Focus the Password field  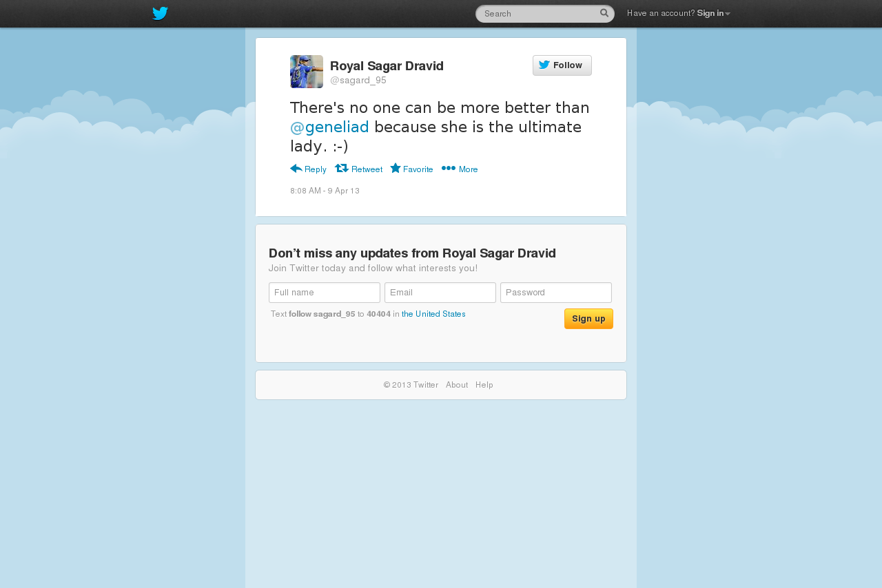[556, 293]
